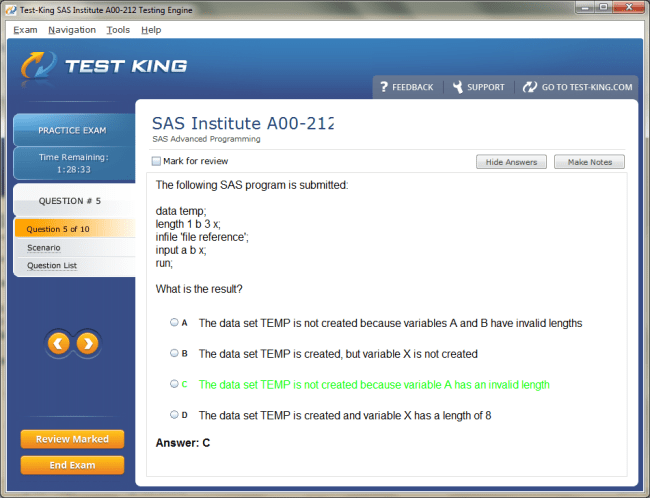Click the 'Answer: C' text
The height and width of the screenshot is (498, 650).
183,443
